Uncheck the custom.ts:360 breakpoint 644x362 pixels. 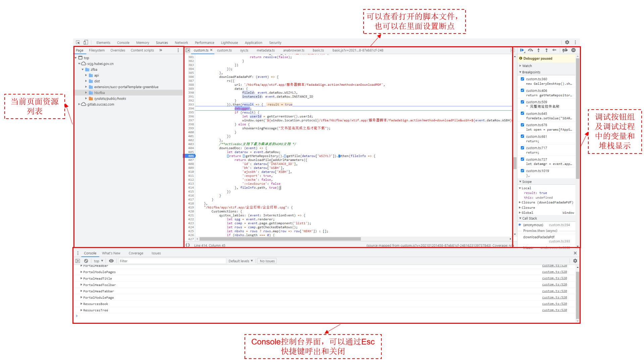coord(522,79)
